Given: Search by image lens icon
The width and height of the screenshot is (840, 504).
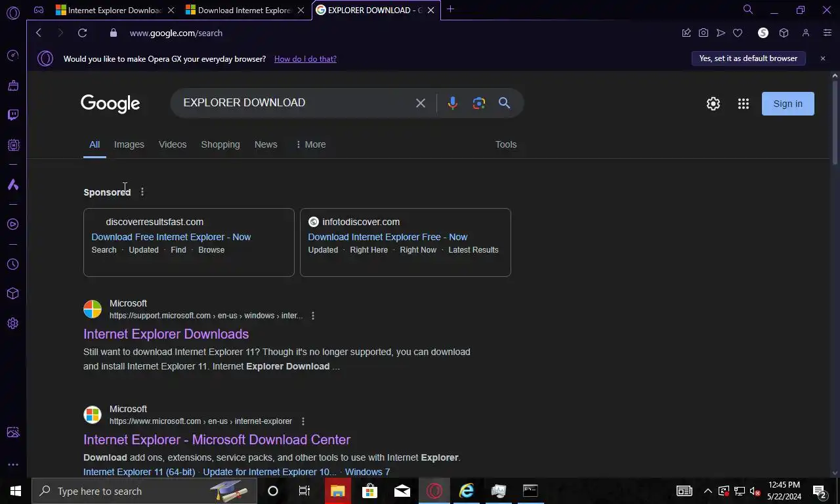Looking at the screenshot, I should click(479, 103).
